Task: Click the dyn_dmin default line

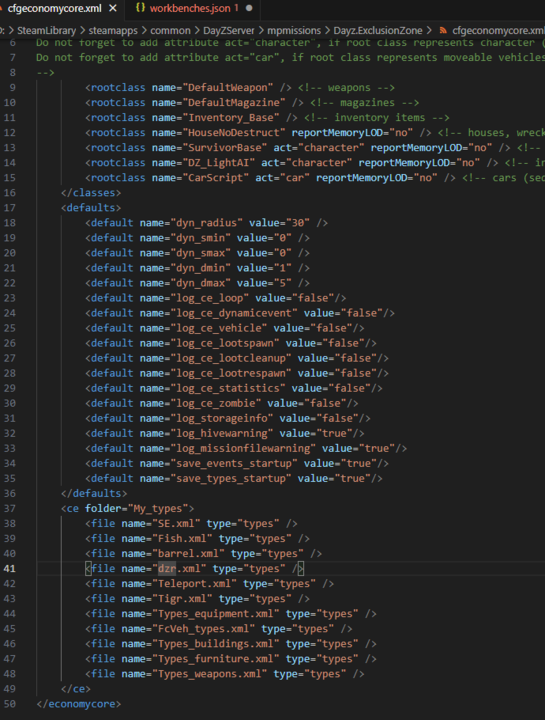Action: tap(197, 268)
